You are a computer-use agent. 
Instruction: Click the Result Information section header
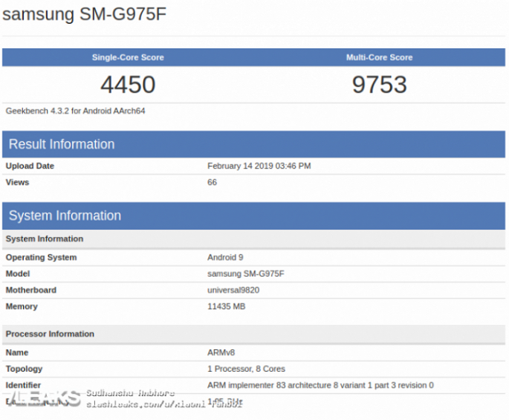point(62,144)
